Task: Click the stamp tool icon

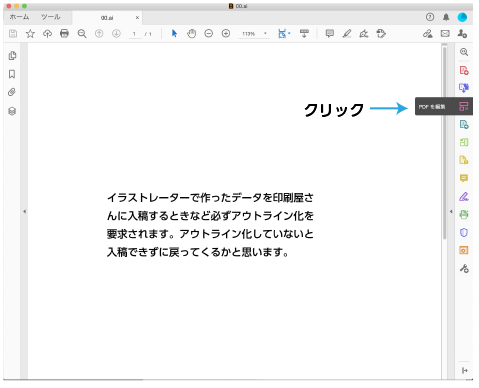Action: click(381, 34)
